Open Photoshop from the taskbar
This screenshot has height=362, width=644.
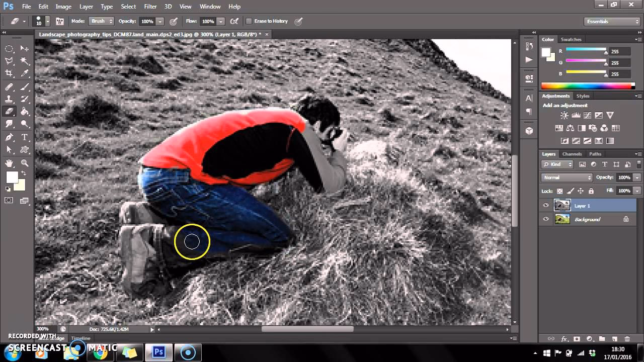point(158,352)
